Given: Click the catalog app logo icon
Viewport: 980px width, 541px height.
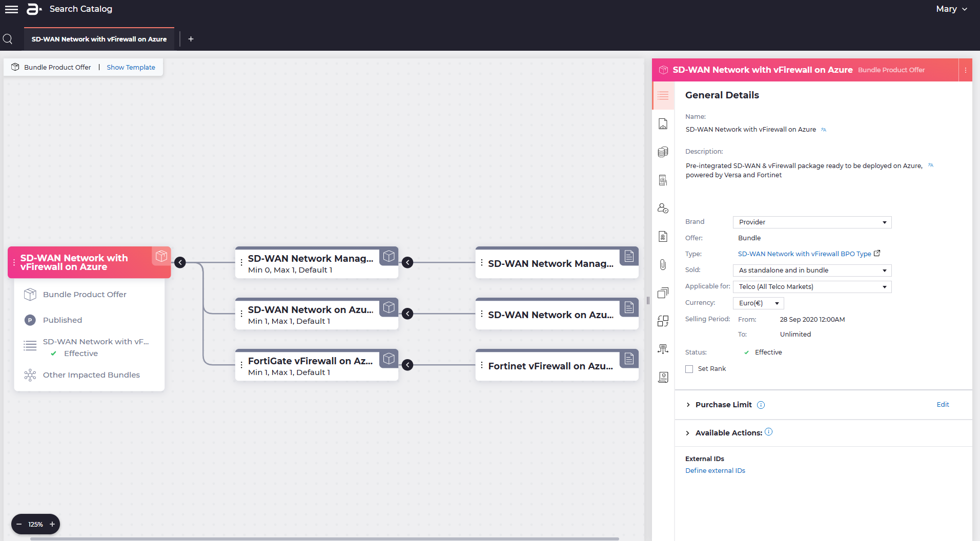Looking at the screenshot, I should [34, 9].
